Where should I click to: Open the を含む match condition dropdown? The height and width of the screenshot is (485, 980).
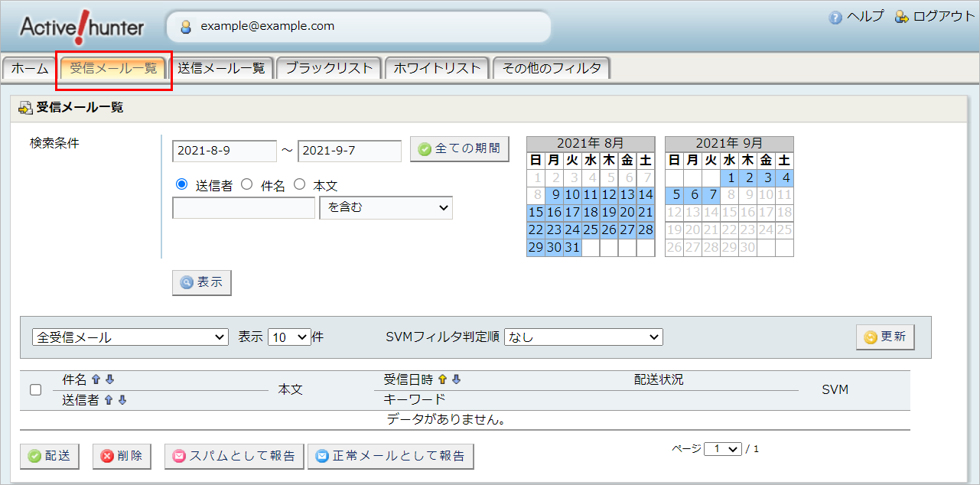386,207
